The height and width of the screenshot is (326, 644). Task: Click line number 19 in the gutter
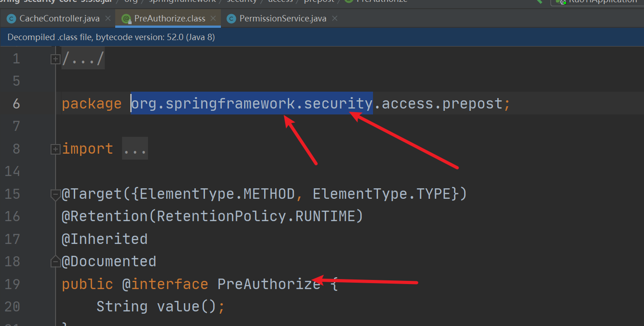13,284
